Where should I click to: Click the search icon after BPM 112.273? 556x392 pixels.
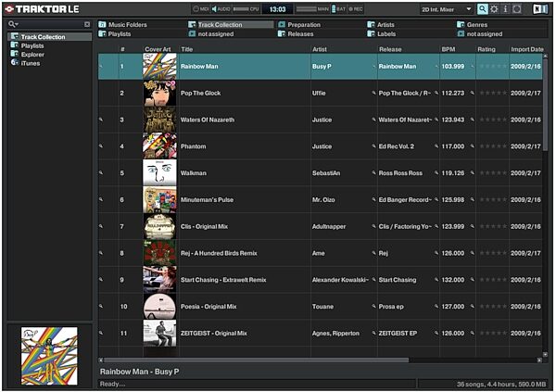click(x=472, y=93)
